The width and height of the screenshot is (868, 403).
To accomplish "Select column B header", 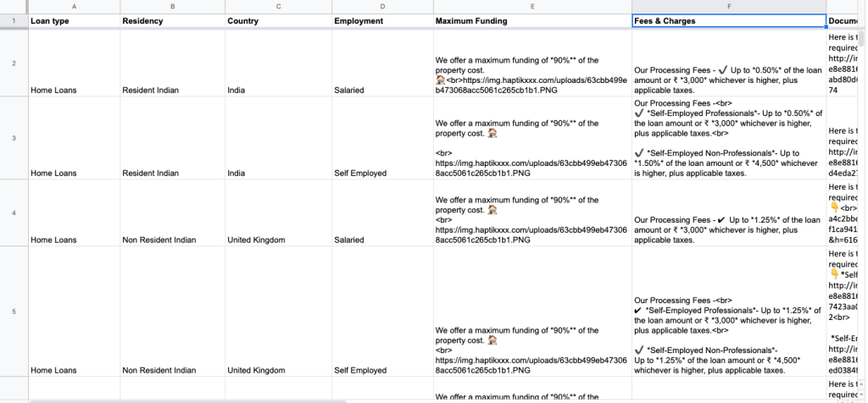I will click(x=172, y=6).
